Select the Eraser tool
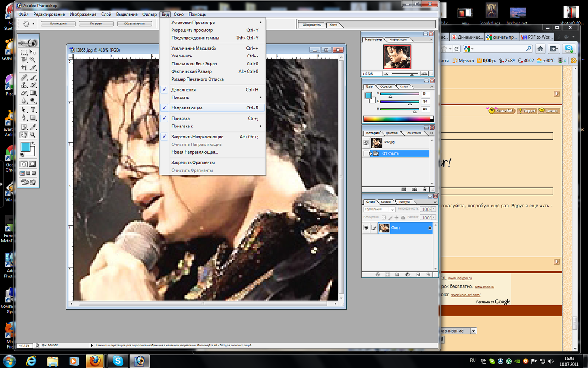588x368 pixels. [23, 93]
